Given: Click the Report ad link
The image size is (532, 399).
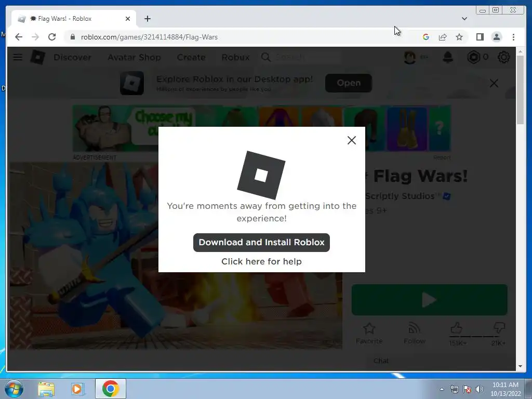Looking at the screenshot, I should 442,157.
